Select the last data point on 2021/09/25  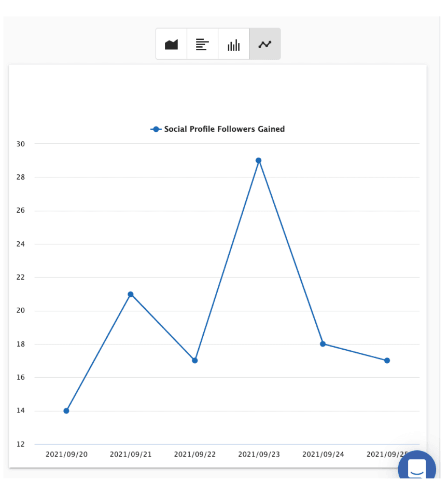[387, 361]
